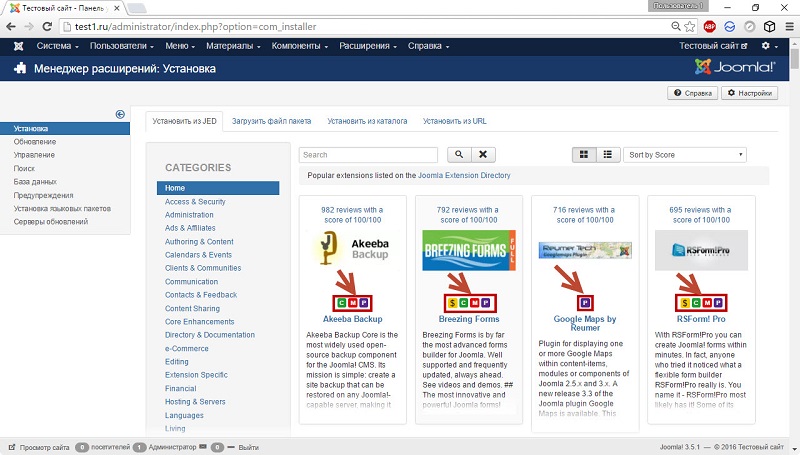Click the blue sync extension icon
This screenshot has height=455, width=800.
pyautogui.click(x=730, y=27)
